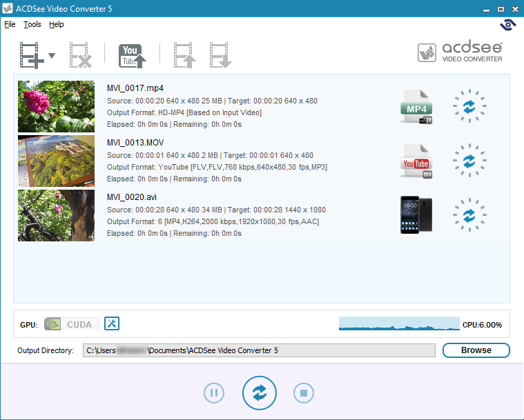
Task: Click the Remove video icon
Action: (80, 55)
